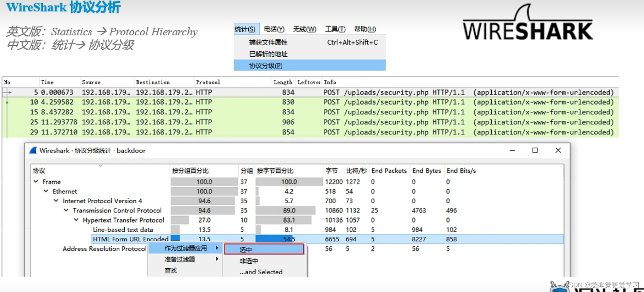Click the Time column header in packet list
The image size is (644, 292).
(60, 82)
